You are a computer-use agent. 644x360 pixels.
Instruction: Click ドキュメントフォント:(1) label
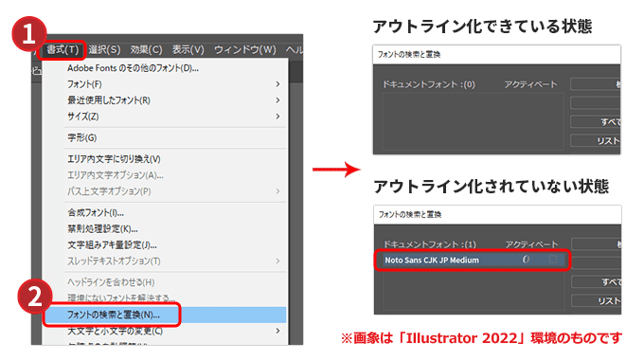(x=430, y=244)
